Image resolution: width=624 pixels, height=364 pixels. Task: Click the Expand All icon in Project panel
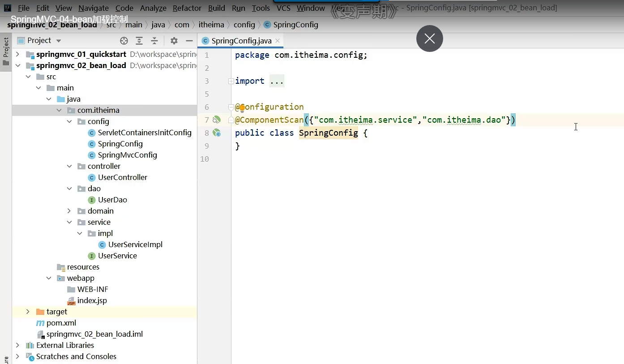click(139, 41)
